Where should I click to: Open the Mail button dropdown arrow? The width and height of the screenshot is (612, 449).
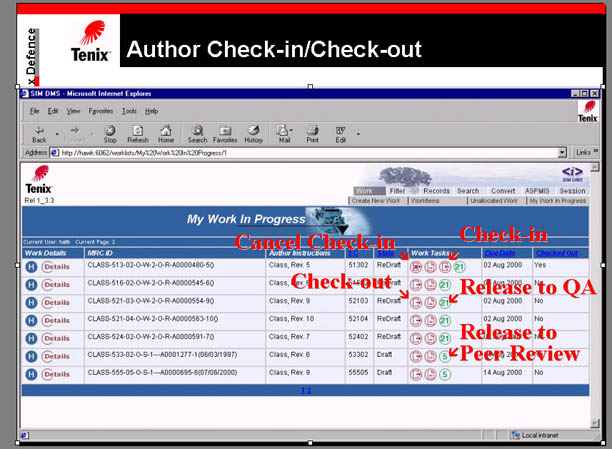coord(292,130)
